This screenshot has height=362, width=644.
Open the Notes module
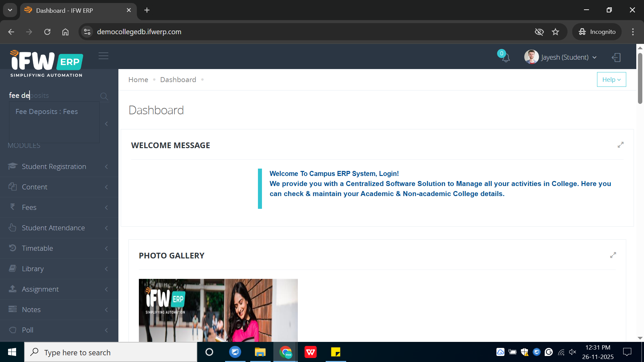(x=59, y=310)
